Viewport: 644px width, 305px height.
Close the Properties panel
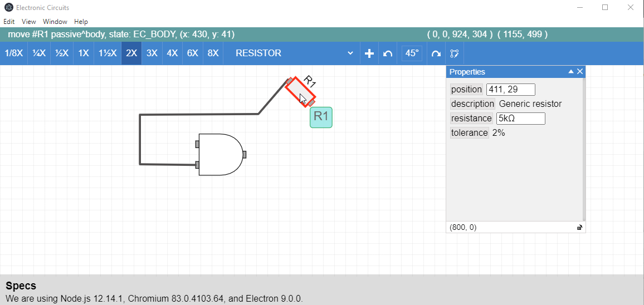pos(580,71)
